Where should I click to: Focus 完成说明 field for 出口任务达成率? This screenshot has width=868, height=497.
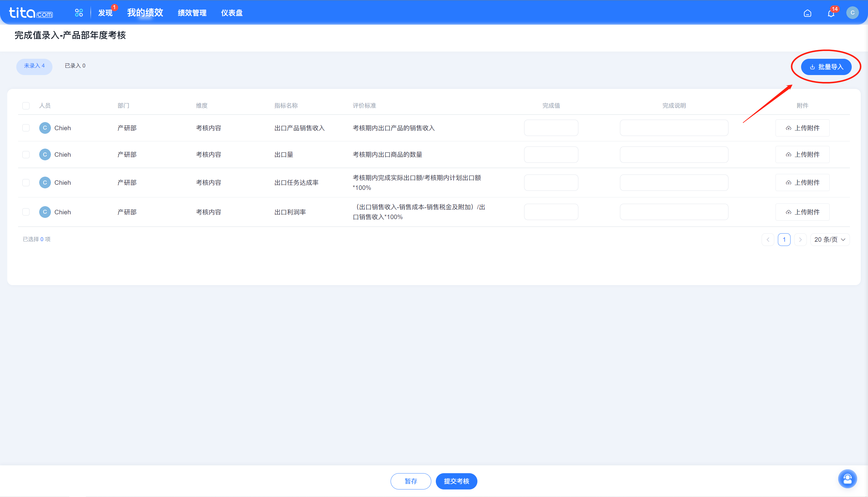pos(674,182)
